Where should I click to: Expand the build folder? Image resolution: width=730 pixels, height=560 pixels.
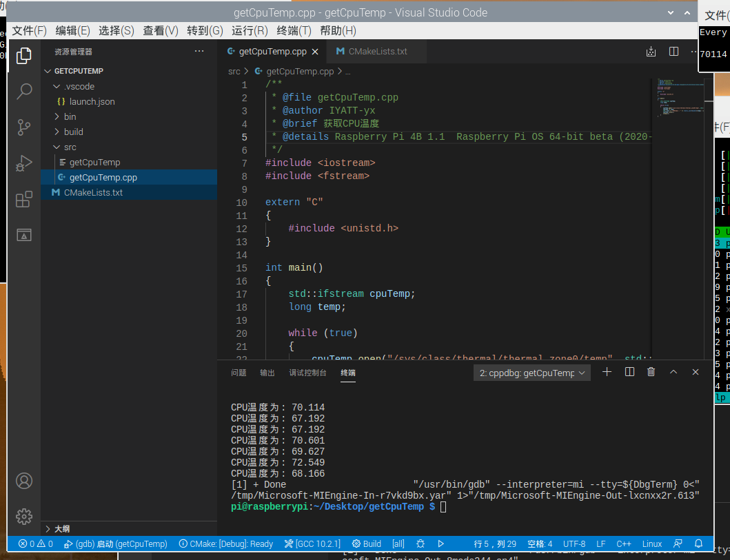[x=129, y=132]
